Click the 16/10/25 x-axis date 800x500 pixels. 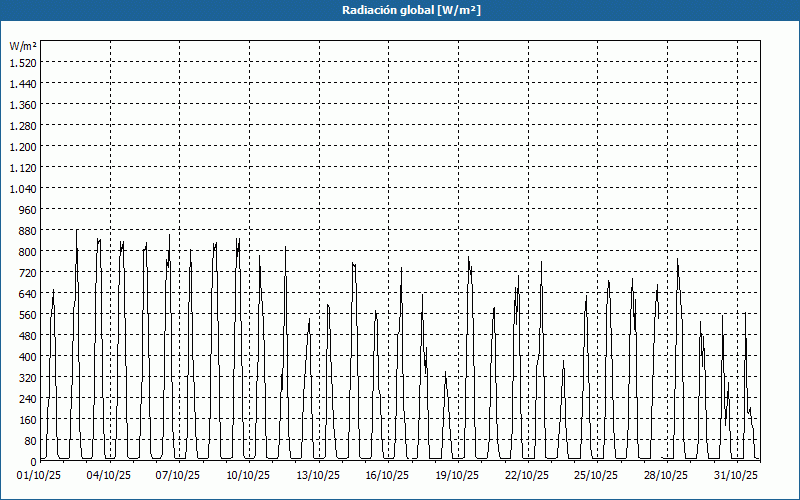(389, 475)
